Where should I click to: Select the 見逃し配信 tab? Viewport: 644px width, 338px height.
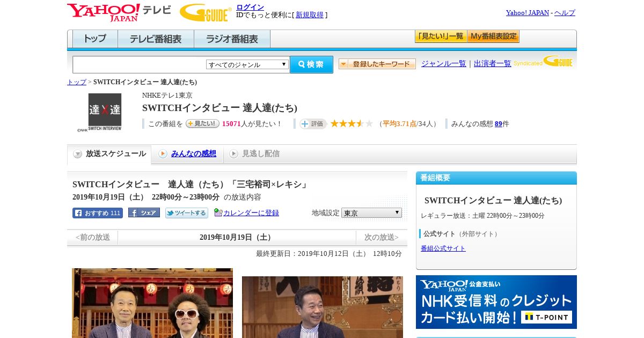pos(261,153)
